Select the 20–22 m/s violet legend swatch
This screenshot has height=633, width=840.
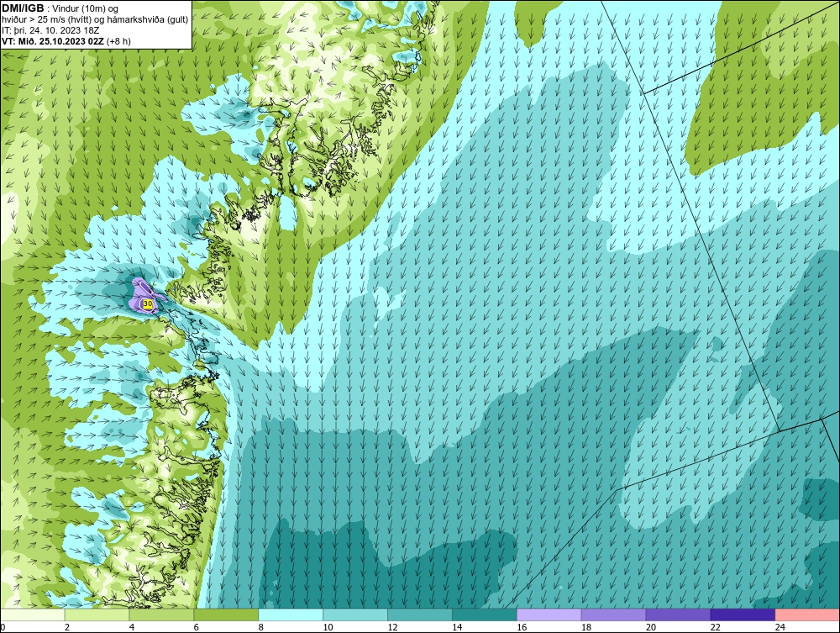(678, 615)
